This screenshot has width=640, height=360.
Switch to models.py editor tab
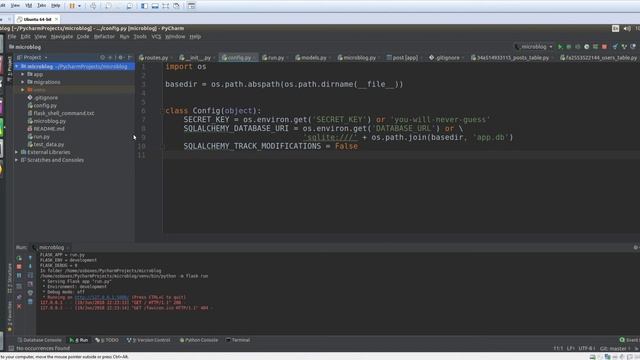[x=311, y=58]
